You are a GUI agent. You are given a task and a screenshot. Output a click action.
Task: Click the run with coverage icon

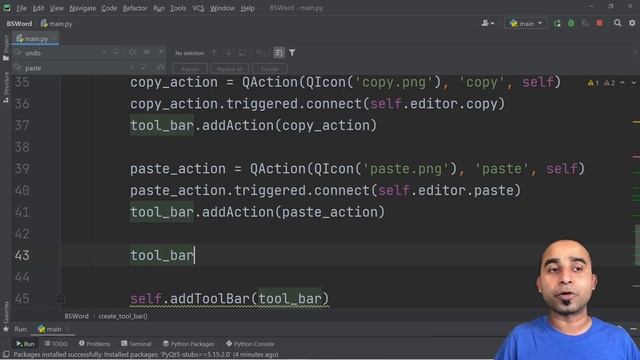pyautogui.click(x=585, y=24)
